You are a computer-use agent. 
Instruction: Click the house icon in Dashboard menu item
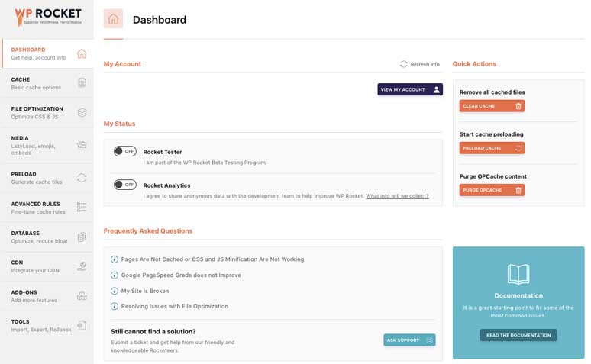pyautogui.click(x=82, y=53)
